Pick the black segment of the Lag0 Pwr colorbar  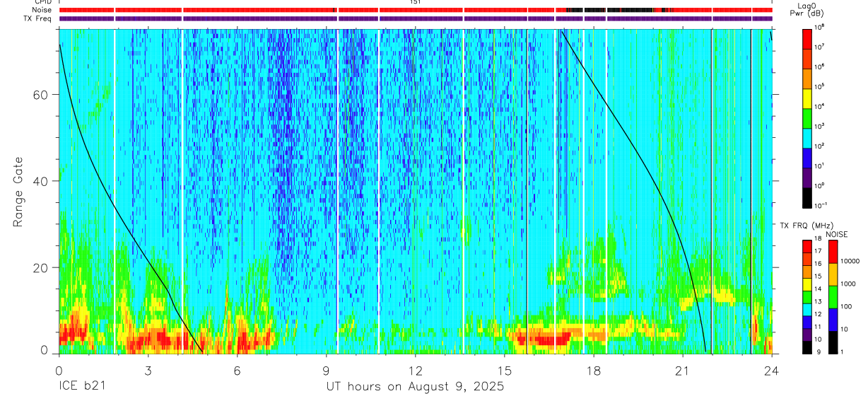(808, 197)
